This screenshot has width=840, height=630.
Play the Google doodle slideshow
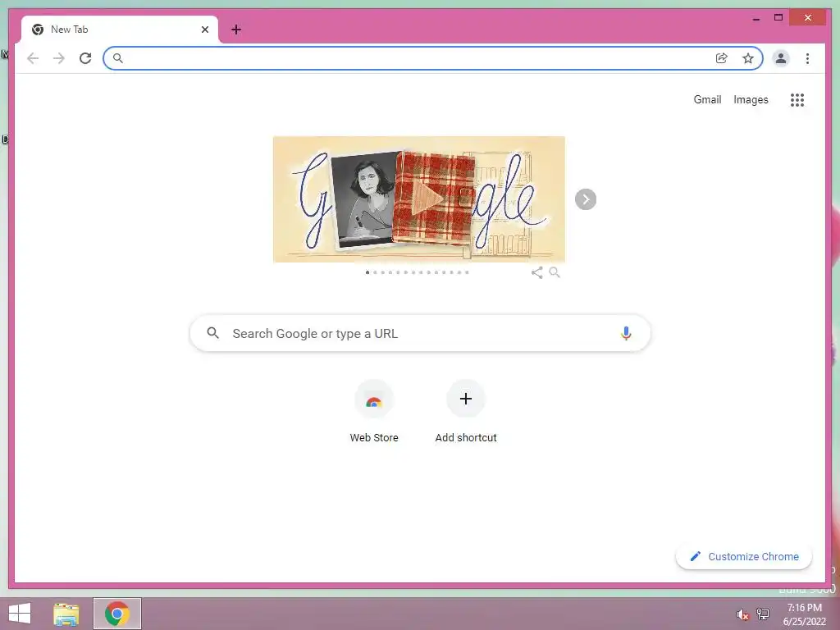click(427, 199)
